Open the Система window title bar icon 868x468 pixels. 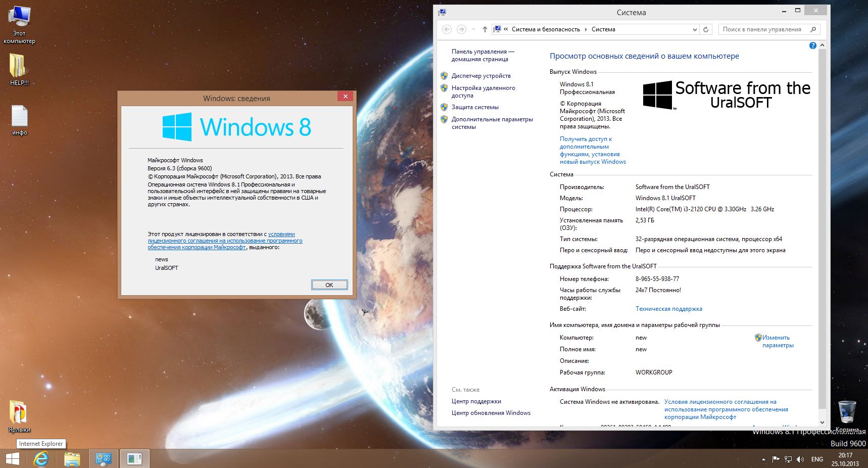pyautogui.click(x=442, y=12)
